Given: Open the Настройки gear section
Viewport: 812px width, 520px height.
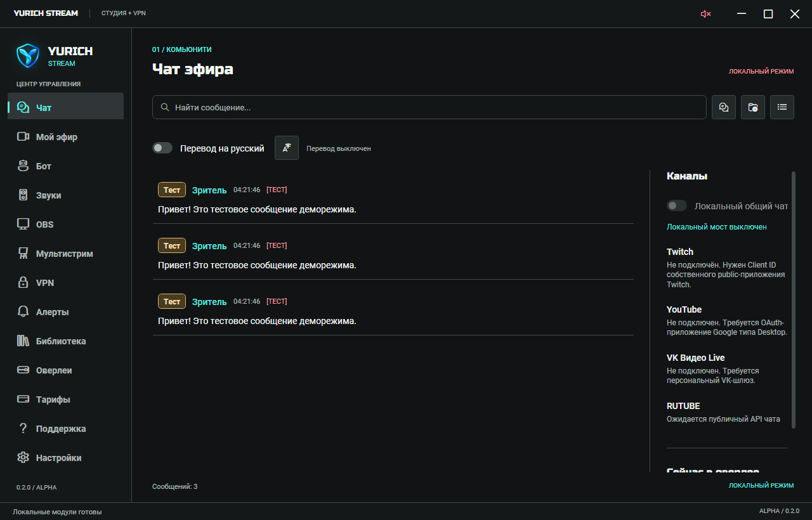Looking at the screenshot, I should click(x=66, y=458).
